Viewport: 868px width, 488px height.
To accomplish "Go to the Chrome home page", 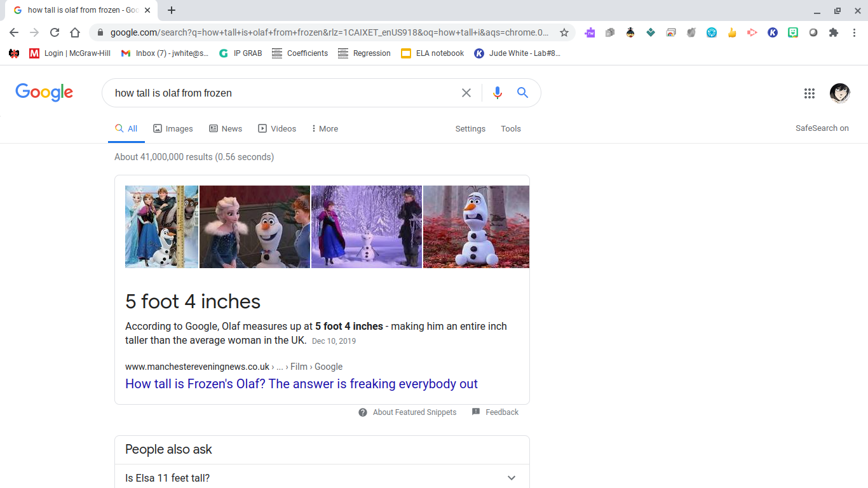I will 75,32.
